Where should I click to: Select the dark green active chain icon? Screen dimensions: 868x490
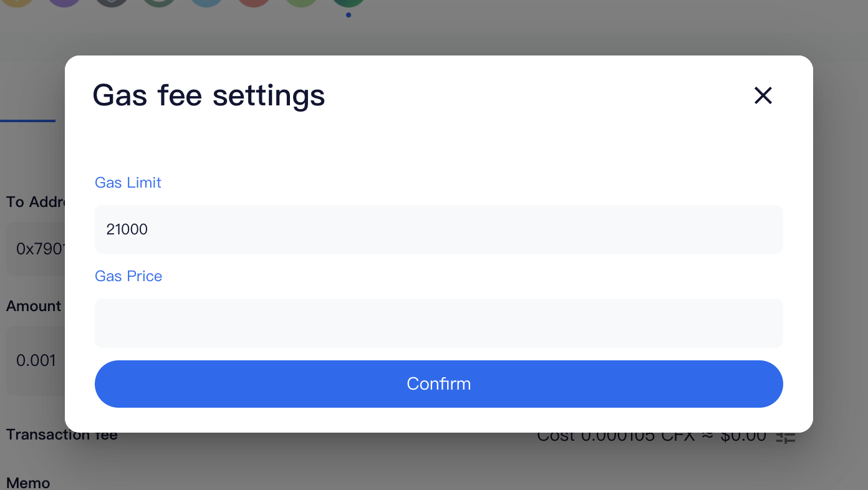(x=348, y=2)
